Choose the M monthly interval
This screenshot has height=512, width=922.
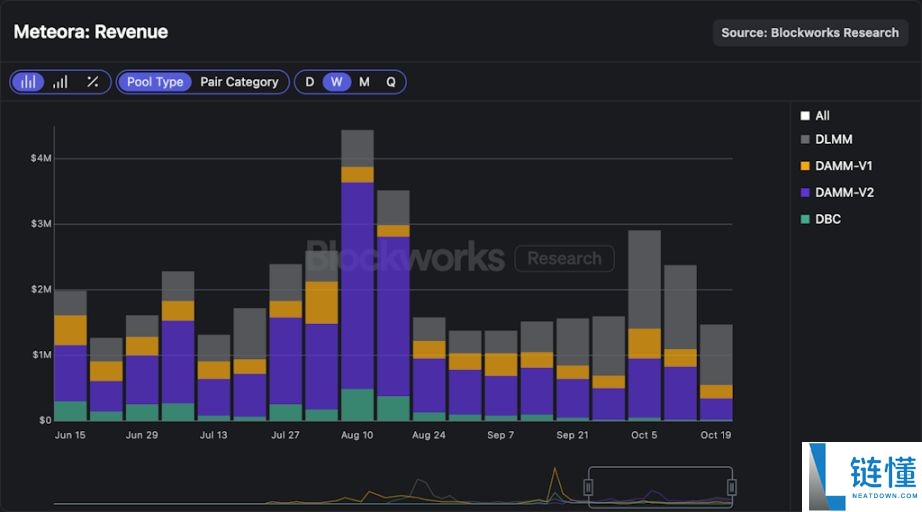[x=364, y=82]
